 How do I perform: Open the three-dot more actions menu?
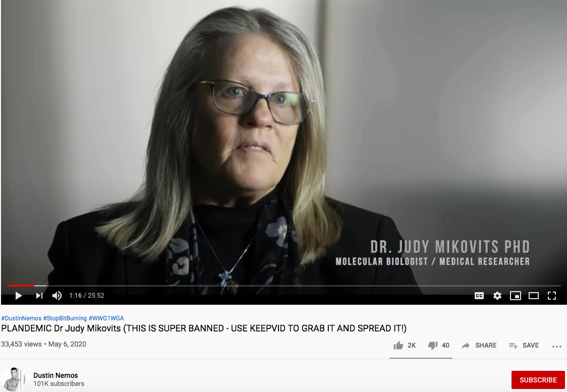(556, 347)
